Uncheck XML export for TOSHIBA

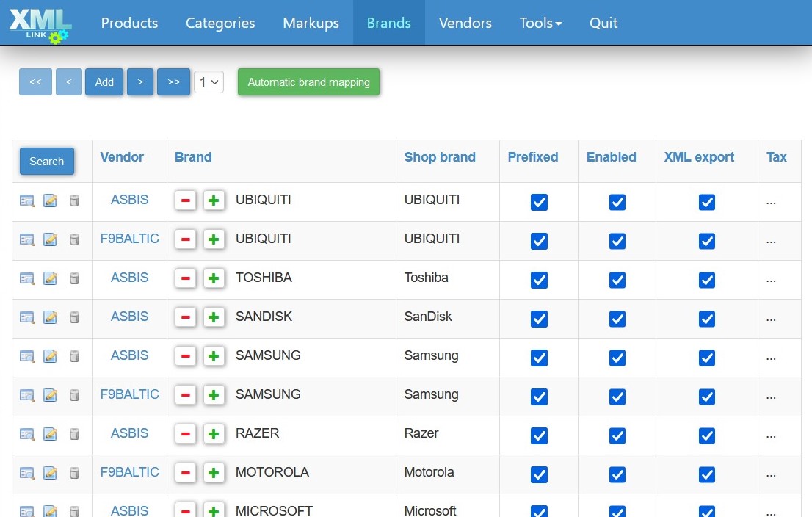click(x=707, y=280)
